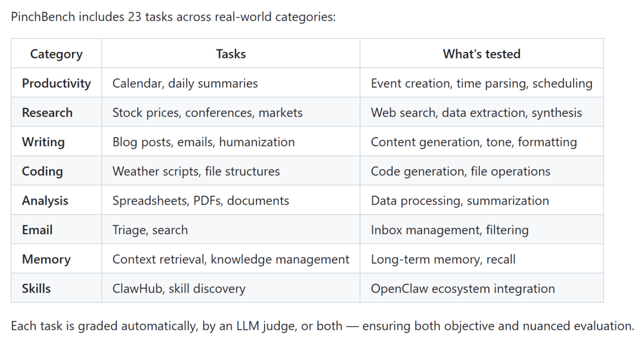Click the 'PinchBench includes 23 tasks' intro text
This screenshot has height=344, width=644.
(x=173, y=16)
